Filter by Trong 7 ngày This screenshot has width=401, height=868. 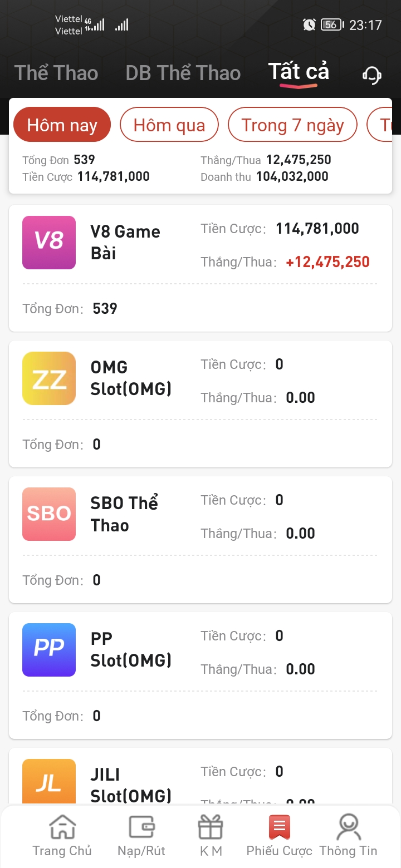pos(292,125)
